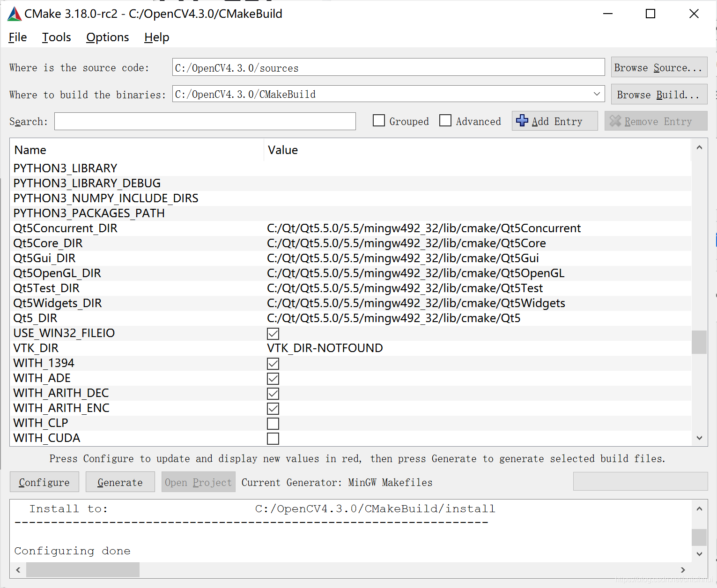Toggle WITH_ARITH_DEC checkbox
This screenshot has width=717, height=588.
(x=273, y=393)
